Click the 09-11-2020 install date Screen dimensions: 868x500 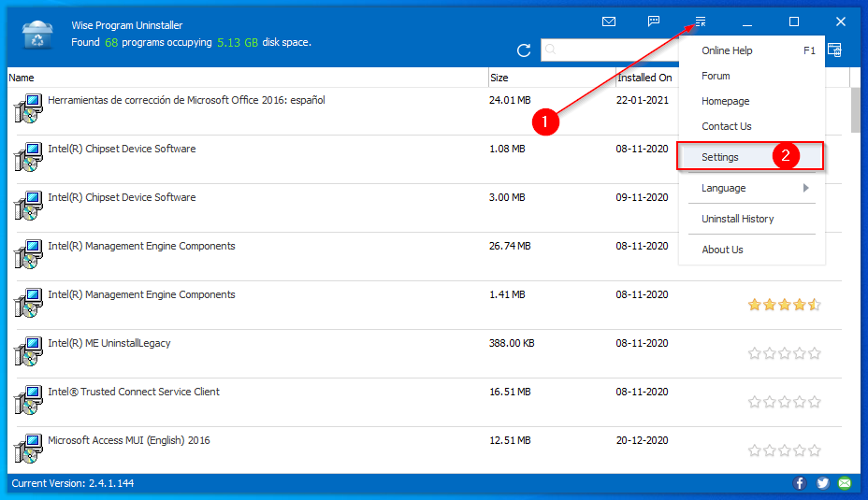tap(643, 197)
